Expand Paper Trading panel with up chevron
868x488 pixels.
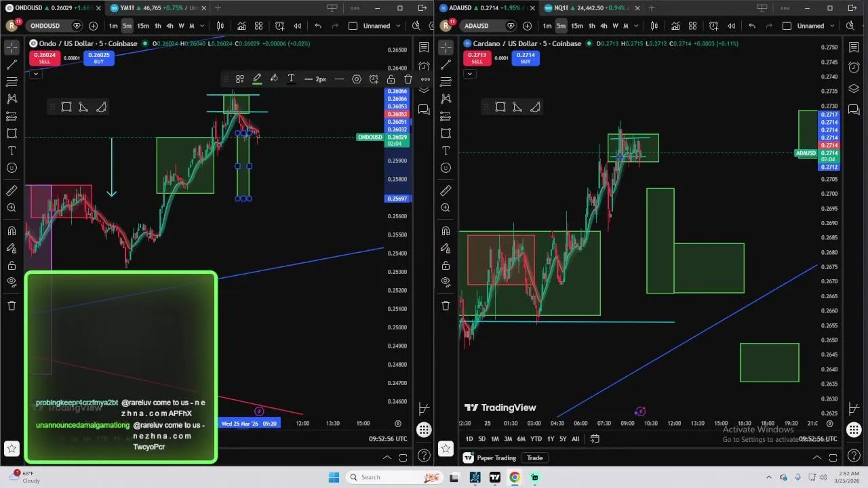(818, 457)
